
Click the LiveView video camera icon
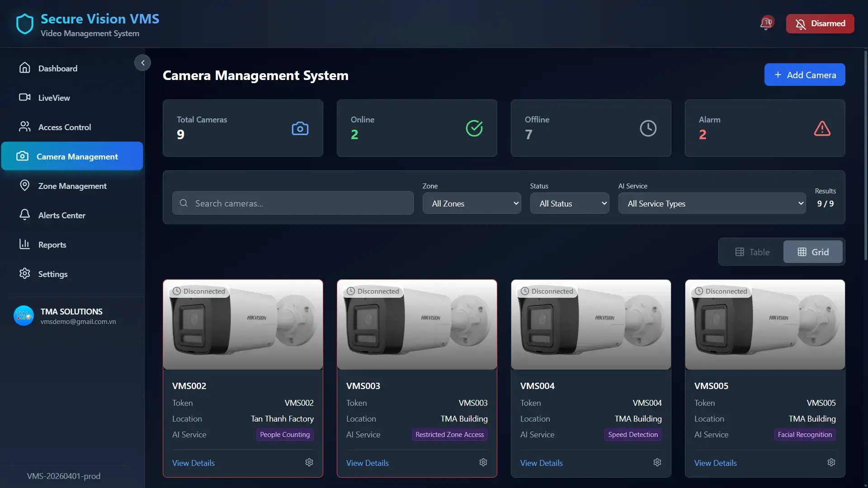(25, 97)
